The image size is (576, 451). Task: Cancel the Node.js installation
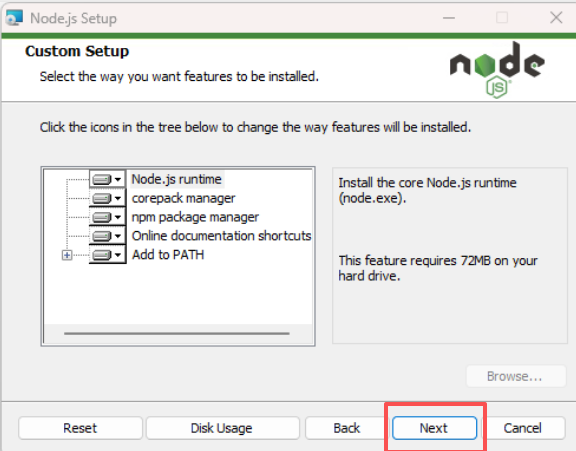[523, 428]
